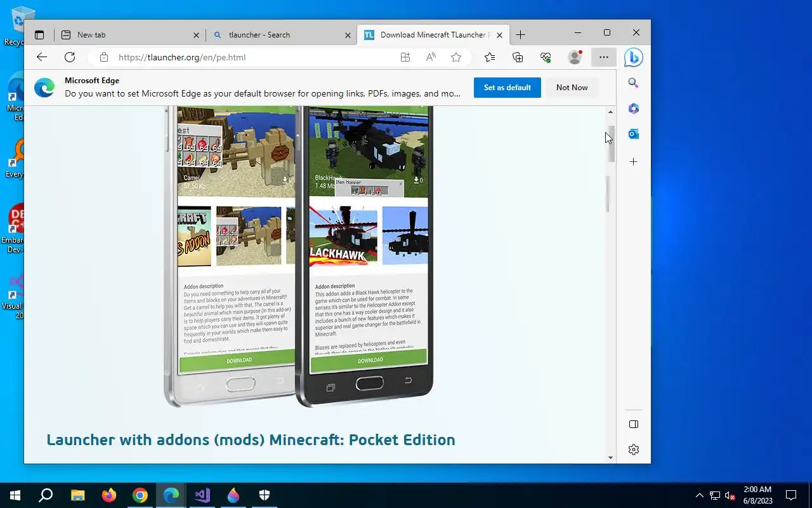Launch Firefox from the taskbar
812x508 pixels.
tap(108, 495)
